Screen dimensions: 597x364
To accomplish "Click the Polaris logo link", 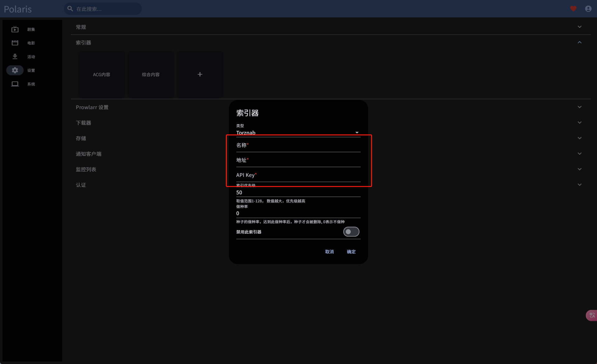I will (x=18, y=9).
